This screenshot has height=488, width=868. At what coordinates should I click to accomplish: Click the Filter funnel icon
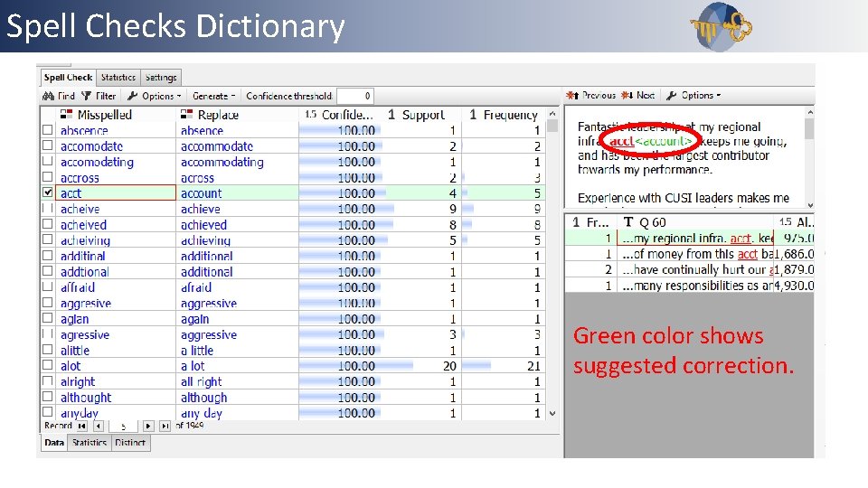tap(87, 96)
